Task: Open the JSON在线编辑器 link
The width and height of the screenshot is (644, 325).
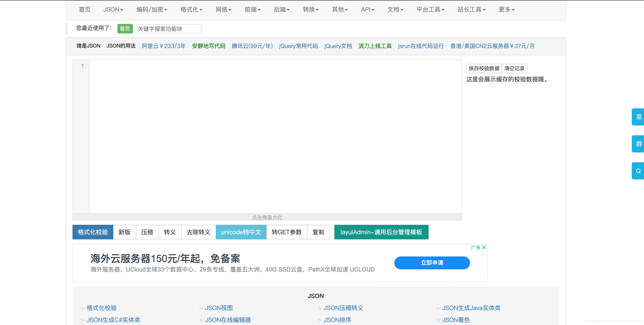Action: coord(228,320)
